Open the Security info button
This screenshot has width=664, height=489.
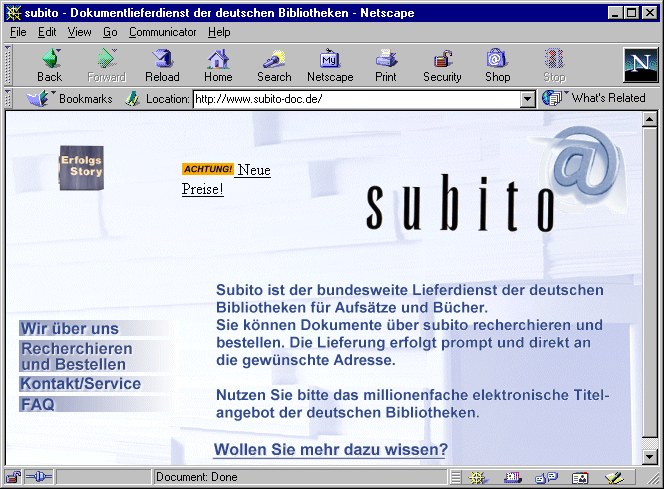pos(442,65)
